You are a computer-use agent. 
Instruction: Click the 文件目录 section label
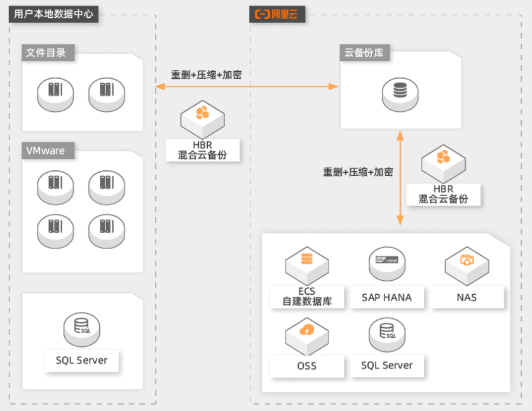[x=48, y=53]
